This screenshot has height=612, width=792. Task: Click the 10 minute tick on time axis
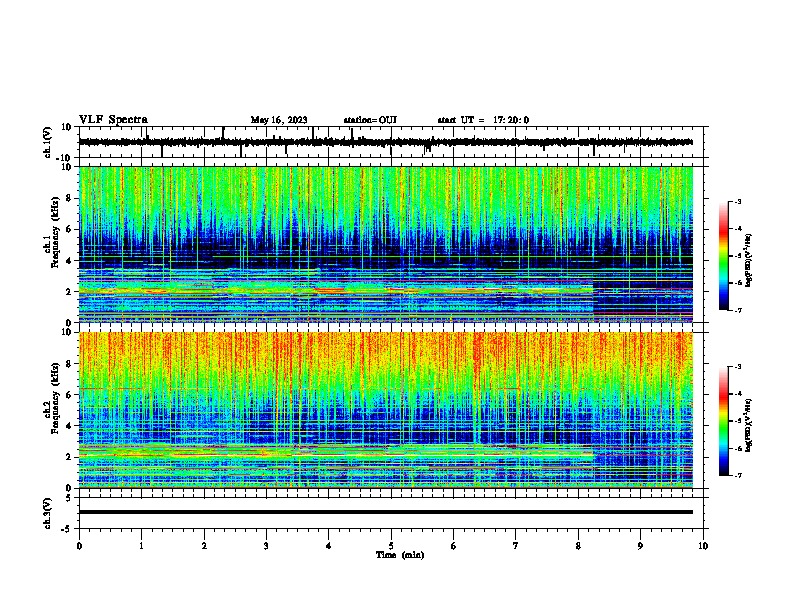[x=703, y=546]
